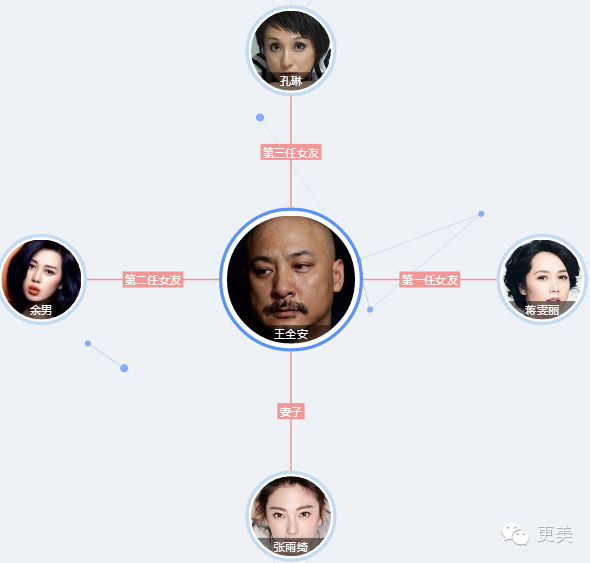590x563 pixels.
Task: Click the 更美 watermark text
Action: click(x=555, y=534)
